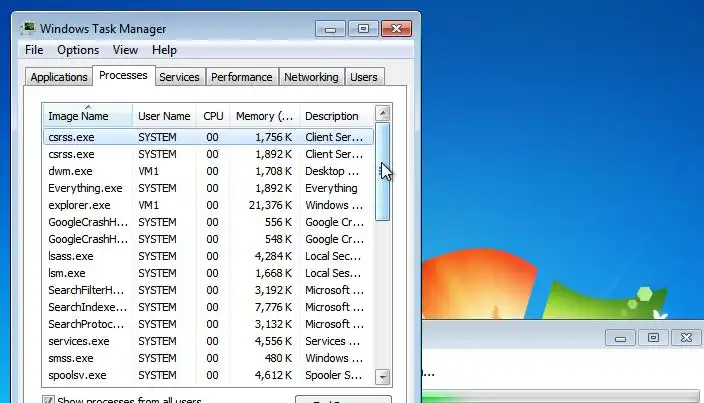This screenshot has width=704, height=403.
Task: Select GoogleCrashH... row with 548 K
Action: [x=208, y=239]
